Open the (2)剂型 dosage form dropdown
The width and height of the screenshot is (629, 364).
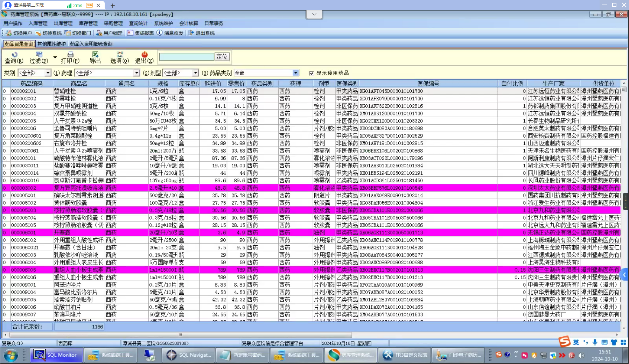(x=195, y=73)
